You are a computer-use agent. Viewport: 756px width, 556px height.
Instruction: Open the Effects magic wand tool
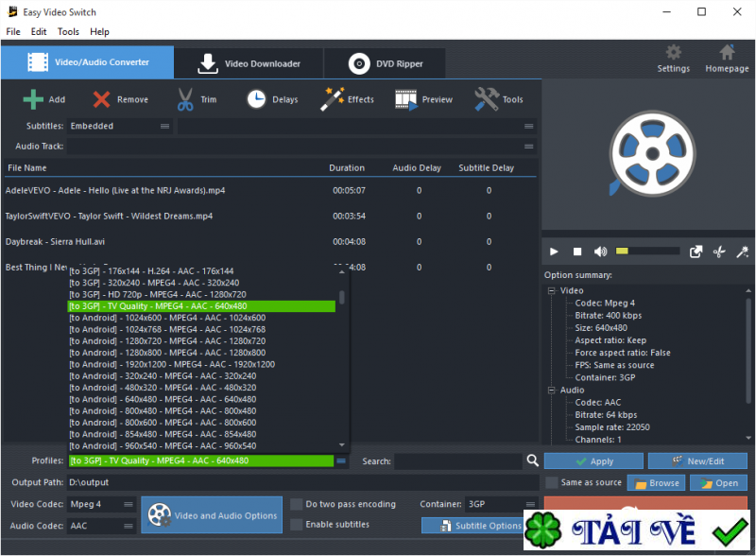(x=333, y=99)
